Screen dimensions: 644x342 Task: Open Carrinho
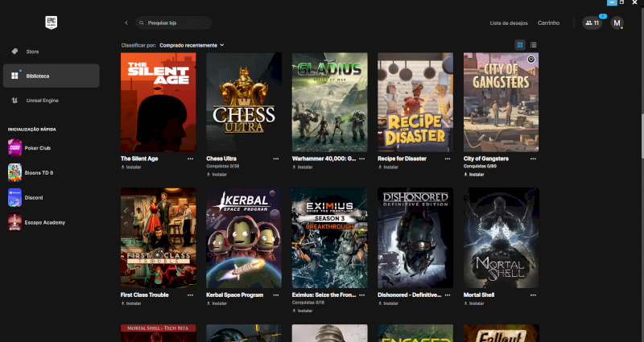(548, 23)
